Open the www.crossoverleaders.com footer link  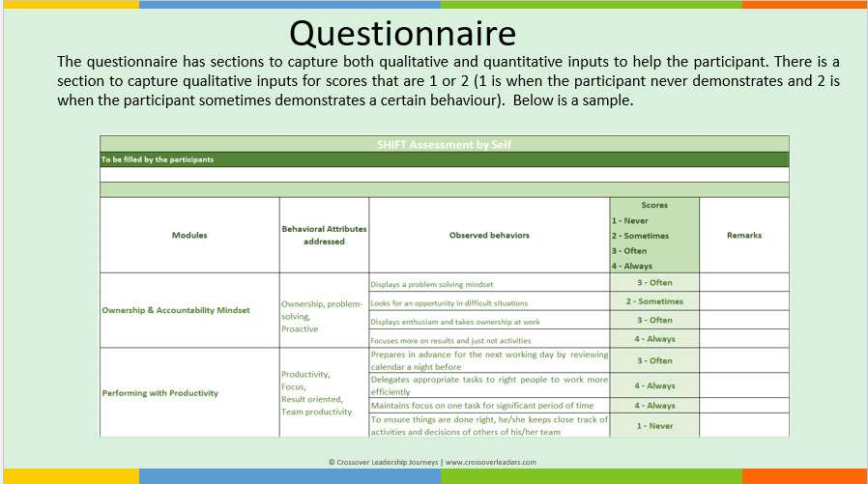pyautogui.click(x=491, y=463)
